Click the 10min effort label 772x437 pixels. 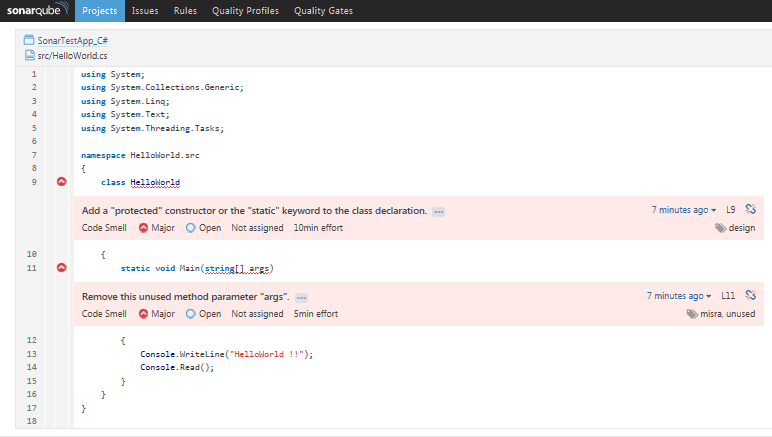318,228
